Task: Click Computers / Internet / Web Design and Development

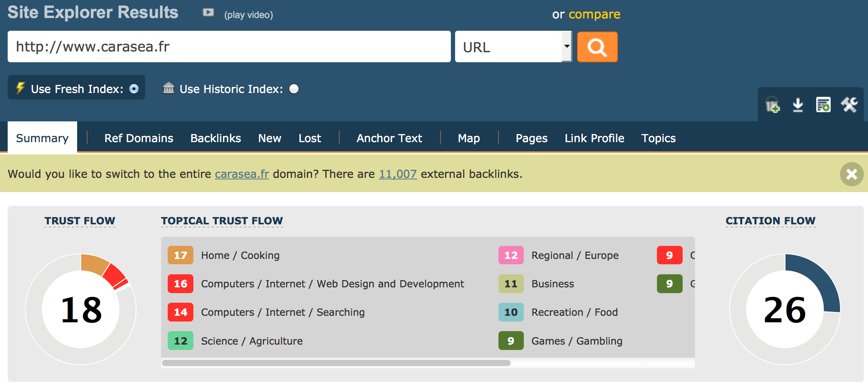Action: (332, 284)
